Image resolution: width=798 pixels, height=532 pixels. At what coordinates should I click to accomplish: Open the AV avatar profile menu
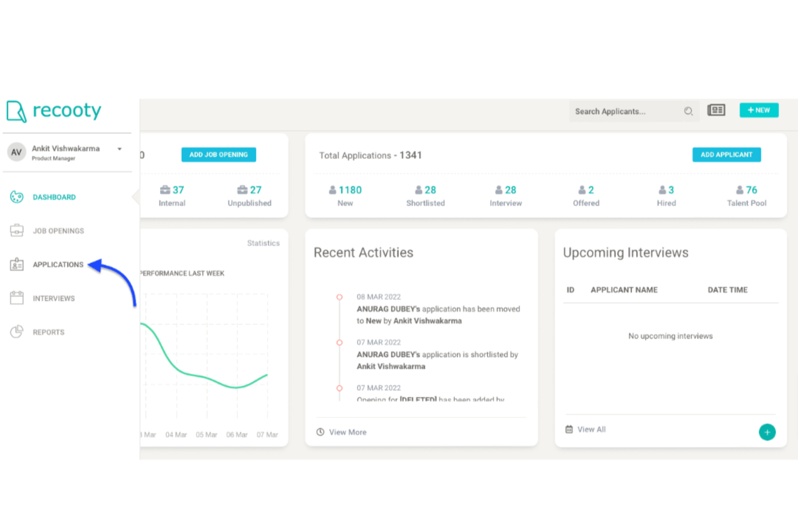pyautogui.click(x=17, y=153)
